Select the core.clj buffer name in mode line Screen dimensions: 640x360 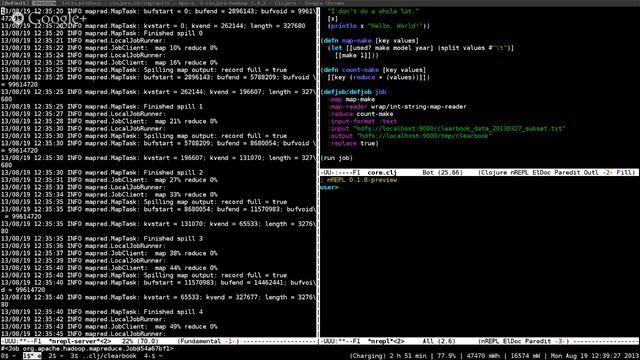[x=382, y=173]
